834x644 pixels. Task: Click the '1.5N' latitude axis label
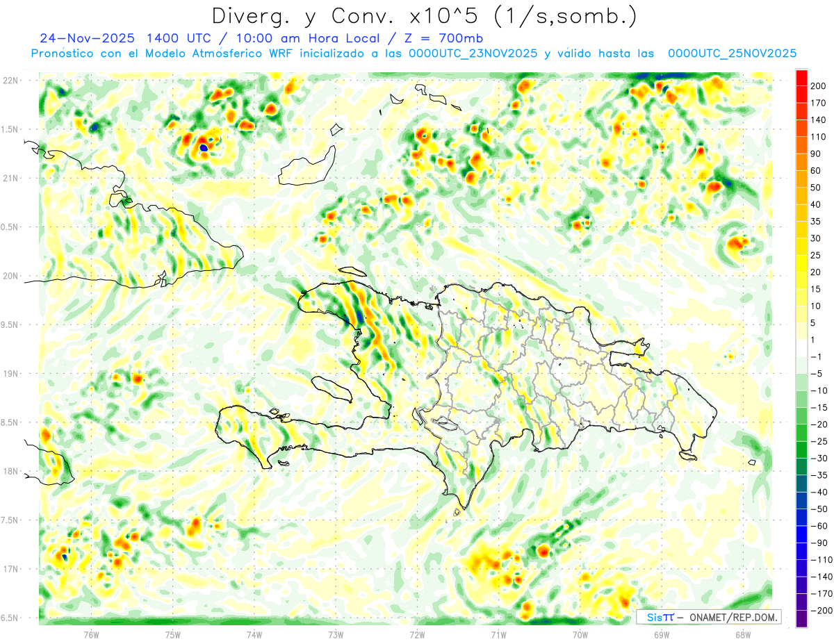pos(10,129)
